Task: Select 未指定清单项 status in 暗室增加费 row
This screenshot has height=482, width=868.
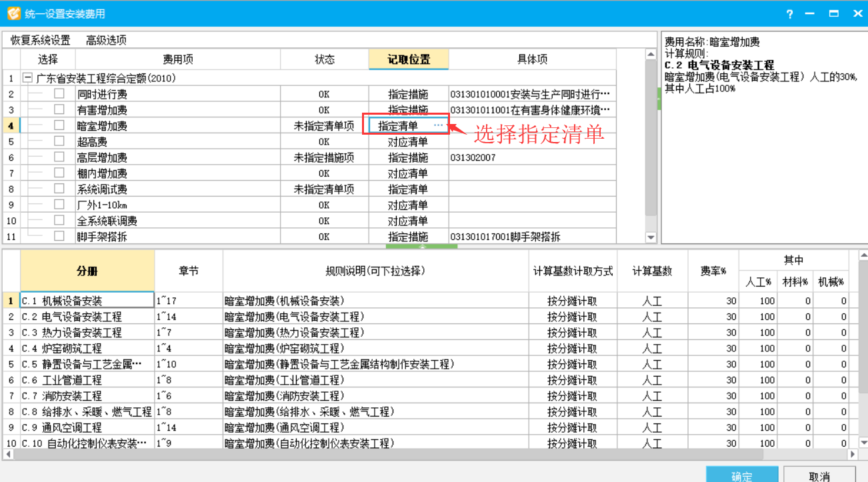Action: [325, 125]
